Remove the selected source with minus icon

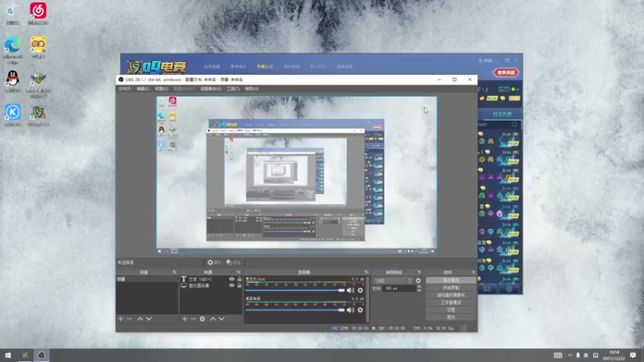point(193,319)
